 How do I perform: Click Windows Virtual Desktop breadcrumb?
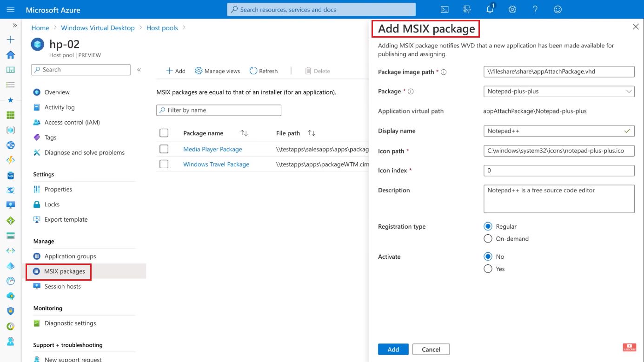point(98,28)
